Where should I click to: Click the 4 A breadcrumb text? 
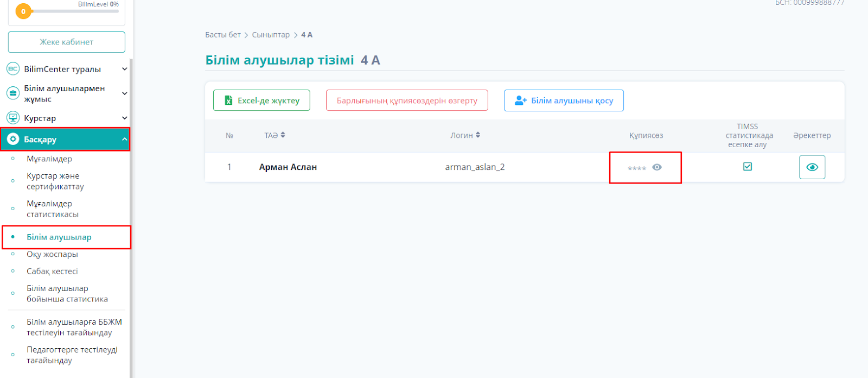point(307,35)
